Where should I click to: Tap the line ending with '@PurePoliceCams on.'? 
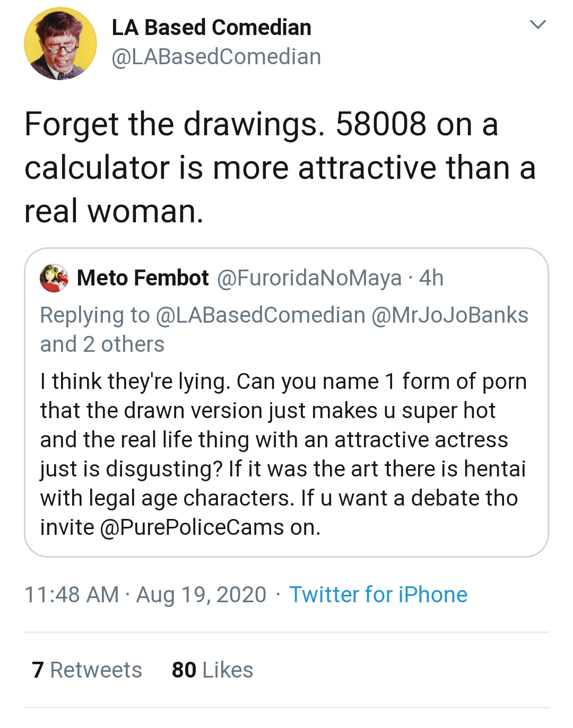tap(180, 527)
